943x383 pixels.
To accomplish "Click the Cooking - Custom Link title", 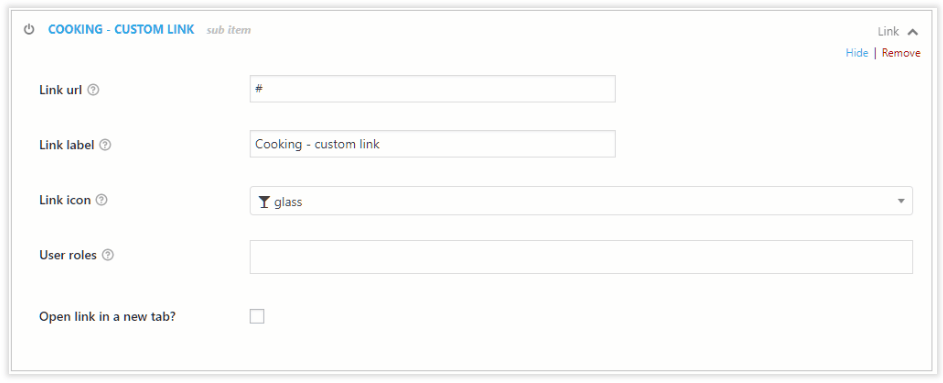I will tap(121, 29).
